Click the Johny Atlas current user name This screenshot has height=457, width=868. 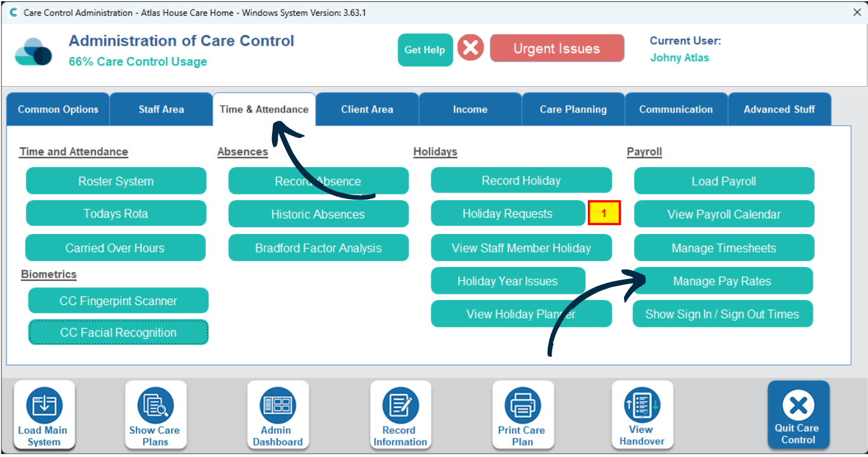[679, 57]
